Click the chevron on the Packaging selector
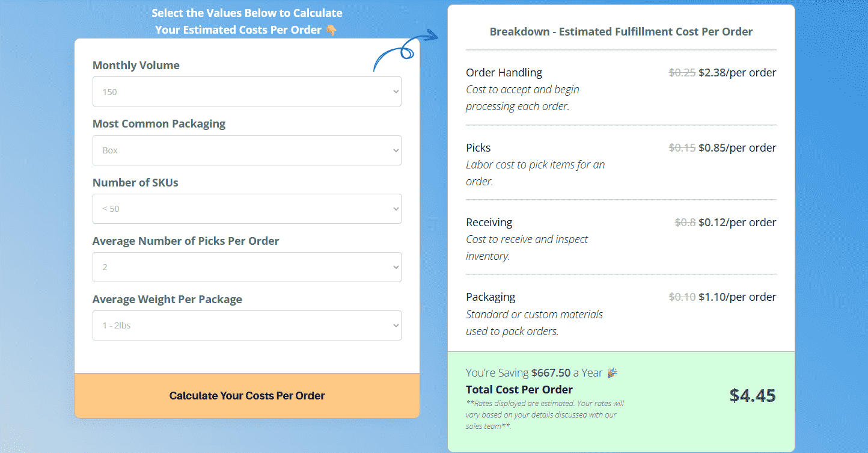This screenshot has width=868, height=453. 396,150
